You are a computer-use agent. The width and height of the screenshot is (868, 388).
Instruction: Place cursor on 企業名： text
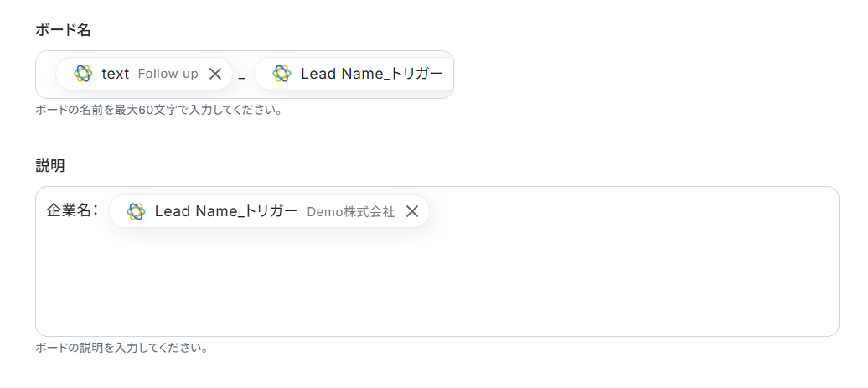(73, 210)
